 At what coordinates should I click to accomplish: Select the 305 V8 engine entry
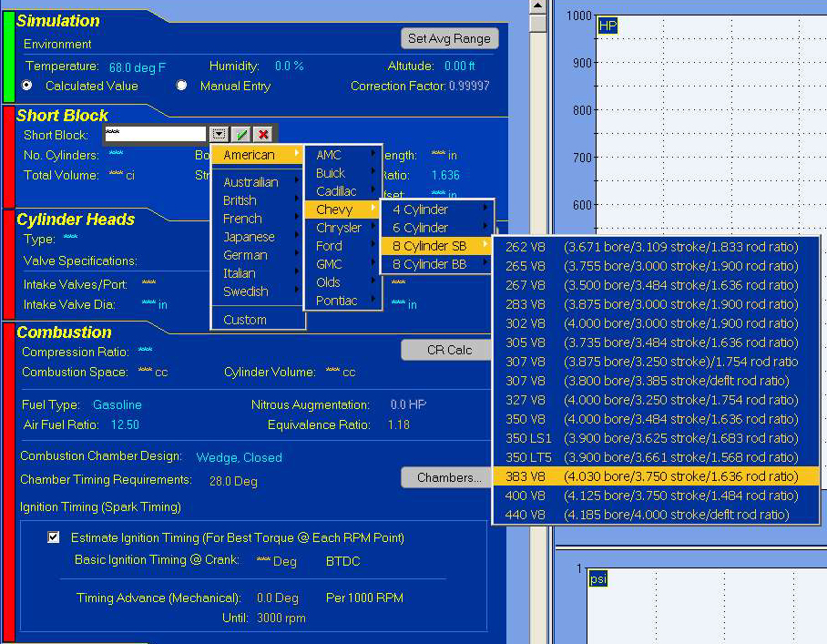656,342
